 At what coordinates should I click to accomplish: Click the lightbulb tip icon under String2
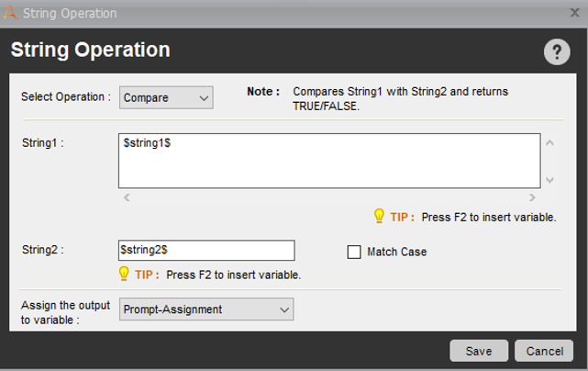click(x=124, y=274)
